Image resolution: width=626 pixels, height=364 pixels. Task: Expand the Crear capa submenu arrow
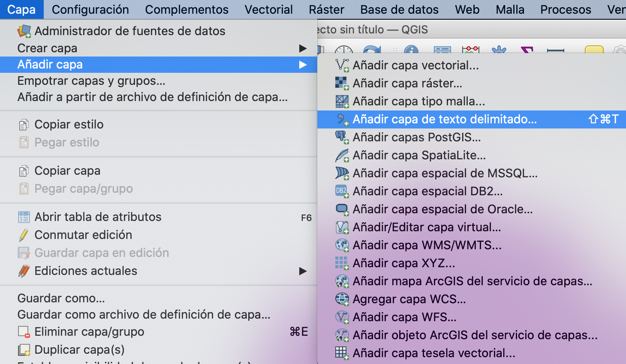pyautogui.click(x=303, y=48)
